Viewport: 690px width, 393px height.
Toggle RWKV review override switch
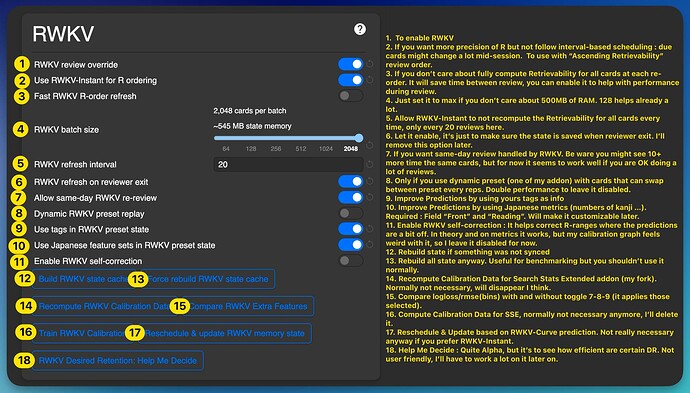(351, 64)
